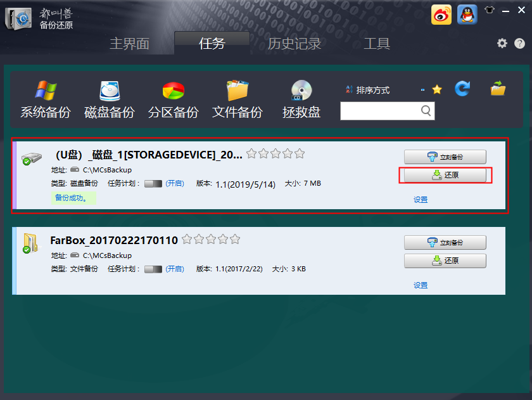Select the task title (U盘)_磁盘_1[STORAGEDEVICE]
The image size is (532, 400).
(x=149, y=155)
